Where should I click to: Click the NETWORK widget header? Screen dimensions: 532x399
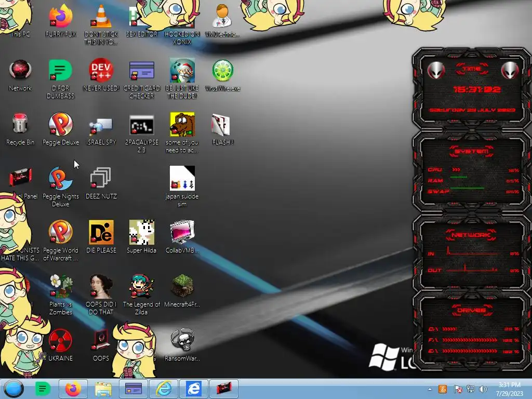(x=471, y=235)
